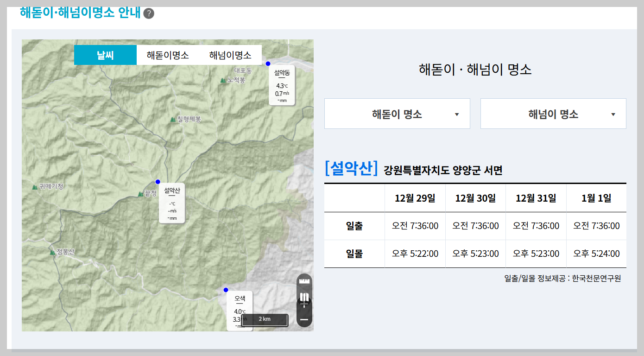Open the 해돋이 명소 dropdown

(x=397, y=114)
